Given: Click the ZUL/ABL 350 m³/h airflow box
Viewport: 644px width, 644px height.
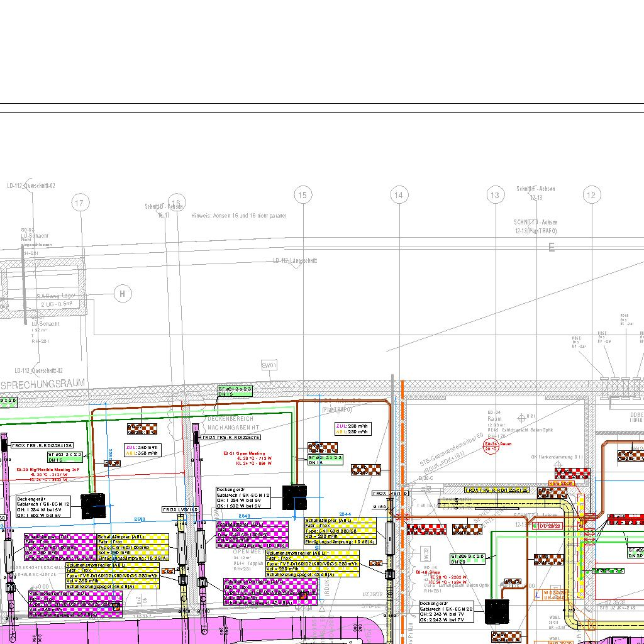Looking at the screenshot, I should pyautogui.click(x=143, y=450).
